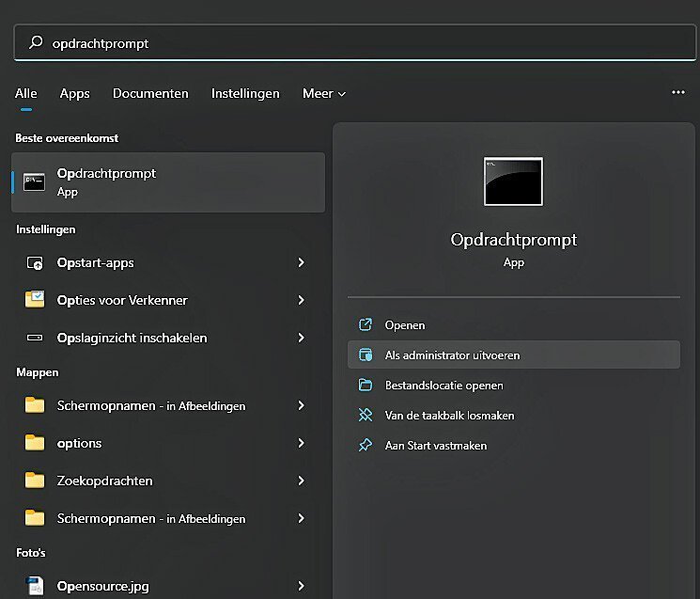Click the Opstart-apps settings icon
This screenshot has height=599, width=700.
tap(35, 263)
